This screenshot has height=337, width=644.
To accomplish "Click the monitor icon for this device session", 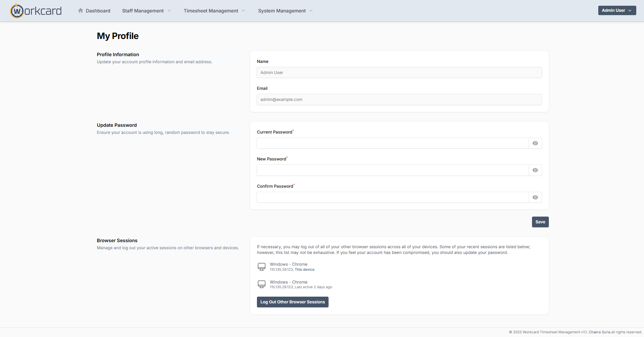I will (x=261, y=267).
